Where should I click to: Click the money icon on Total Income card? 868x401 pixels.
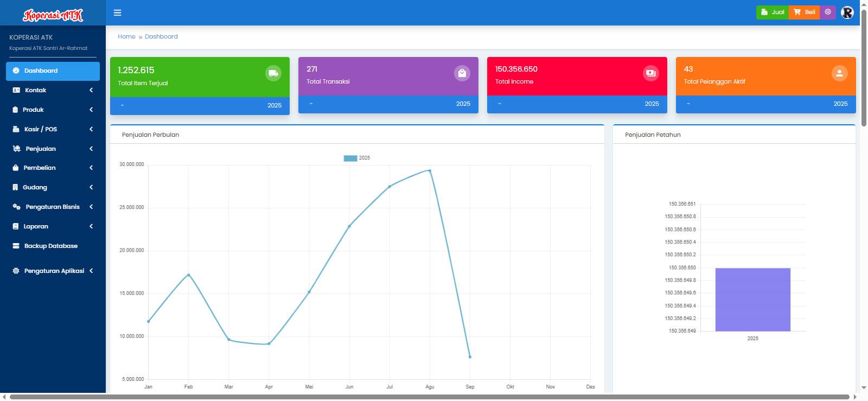tap(650, 73)
